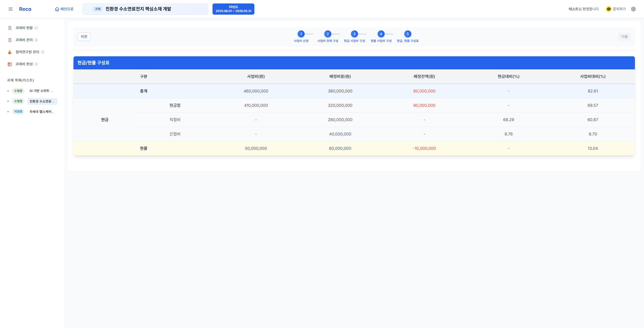Click the 간접비 row label
Screen dimensions: 644x328
click(175, 134)
